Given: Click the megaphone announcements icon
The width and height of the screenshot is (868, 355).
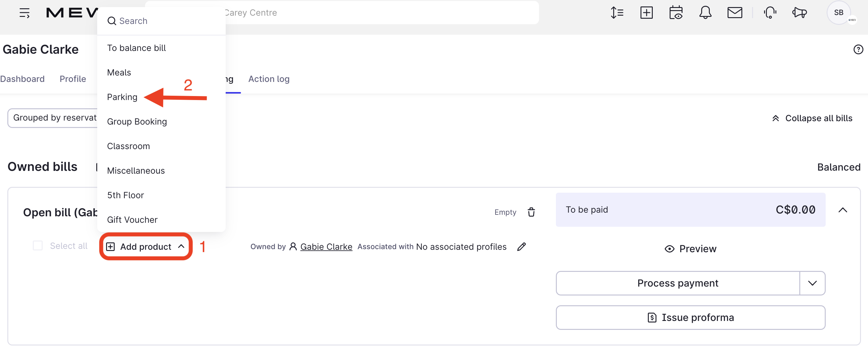Looking at the screenshot, I should pos(799,13).
